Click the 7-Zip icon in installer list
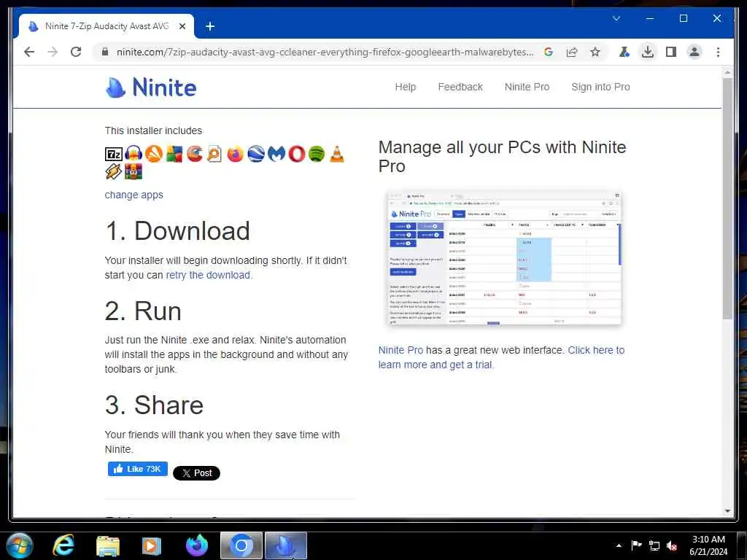The width and height of the screenshot is (747, 560). point(114,154)
